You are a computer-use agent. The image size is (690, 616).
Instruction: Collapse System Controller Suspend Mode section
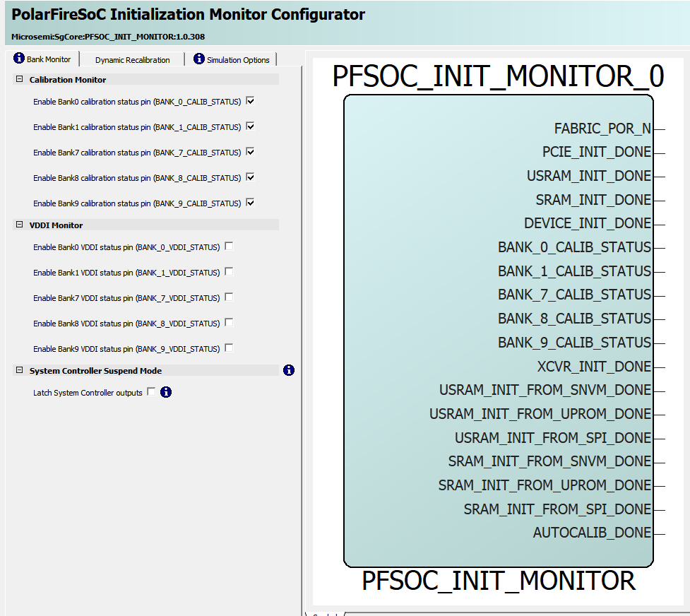(20, 371)
